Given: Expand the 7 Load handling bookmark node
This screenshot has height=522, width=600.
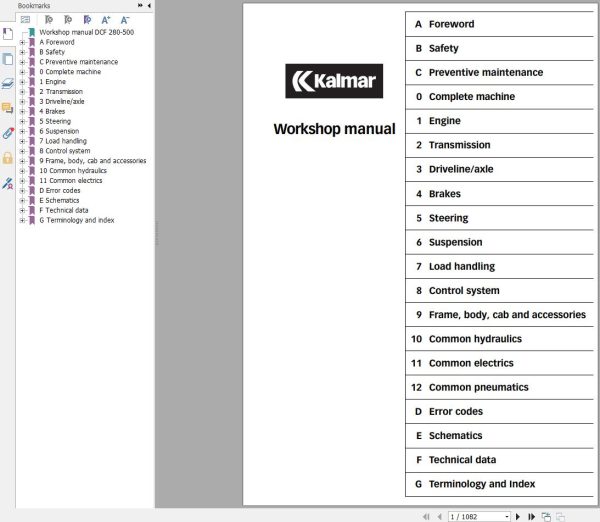Looking at the screenshot, I should (22, 141).
